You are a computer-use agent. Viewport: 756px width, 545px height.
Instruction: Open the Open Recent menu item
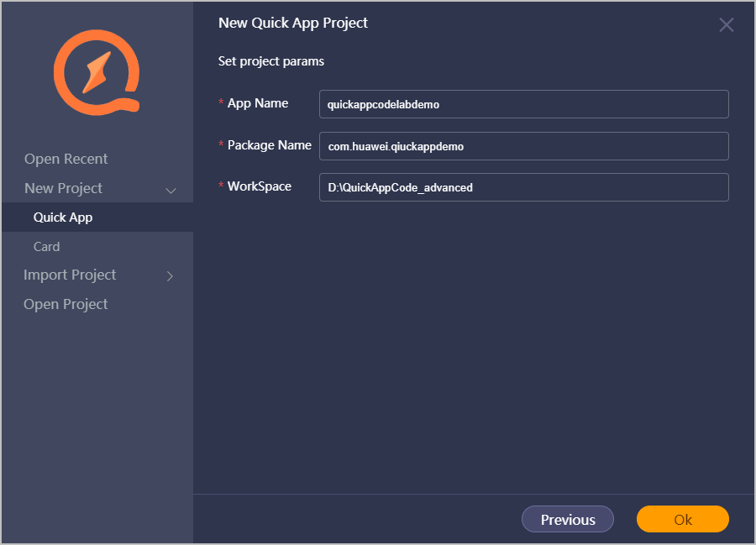click(x=66, y=159)
